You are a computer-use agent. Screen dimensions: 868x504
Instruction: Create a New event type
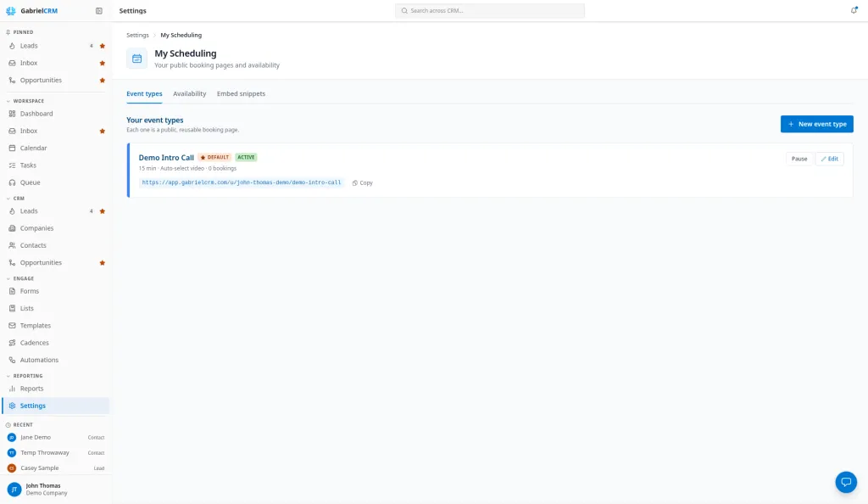[817, 124]
